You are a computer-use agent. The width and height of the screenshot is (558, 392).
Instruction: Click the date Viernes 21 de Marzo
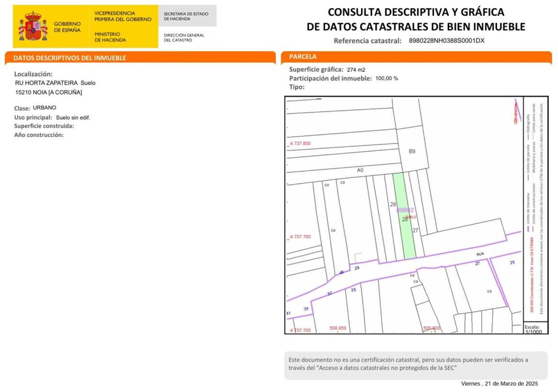pos(499,383)
